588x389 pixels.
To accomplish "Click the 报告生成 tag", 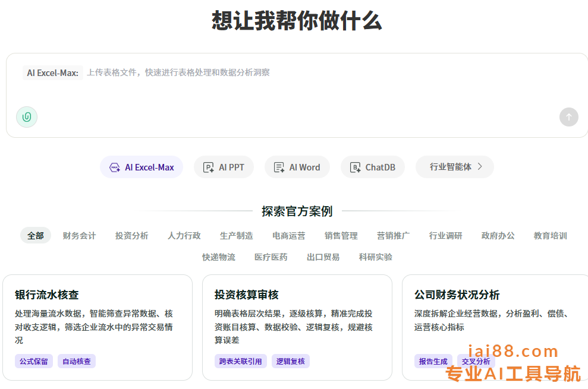I will click(x=433, y=361).
